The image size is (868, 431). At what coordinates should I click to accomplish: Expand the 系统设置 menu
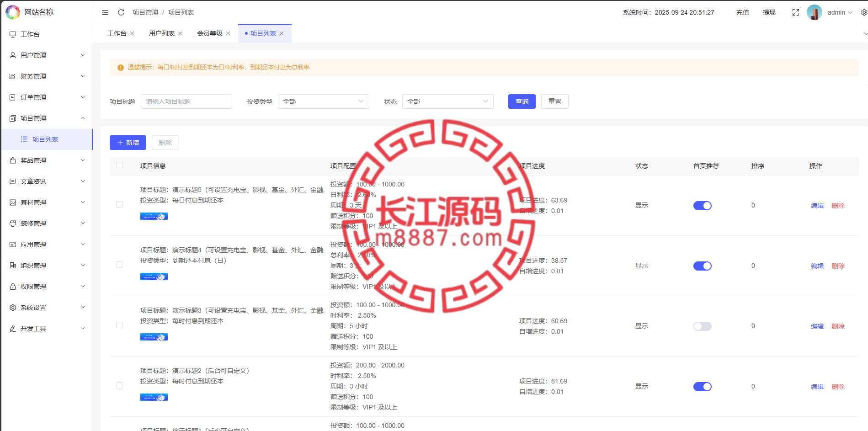(x=47, y=308)
